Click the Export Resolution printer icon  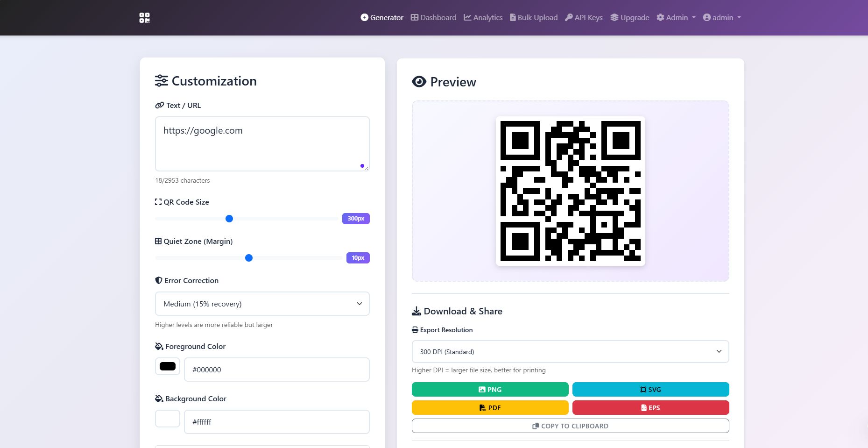click(415, 330)
